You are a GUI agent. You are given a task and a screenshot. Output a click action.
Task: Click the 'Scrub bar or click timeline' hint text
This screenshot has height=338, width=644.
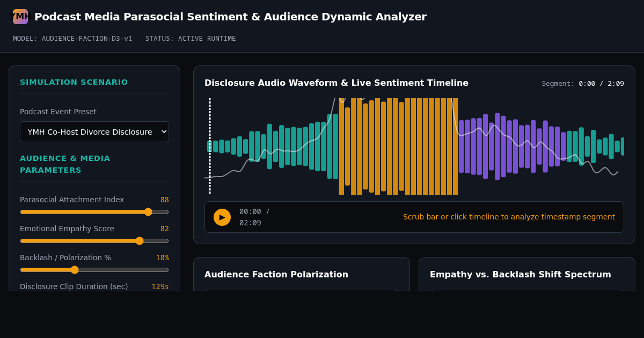509,217
